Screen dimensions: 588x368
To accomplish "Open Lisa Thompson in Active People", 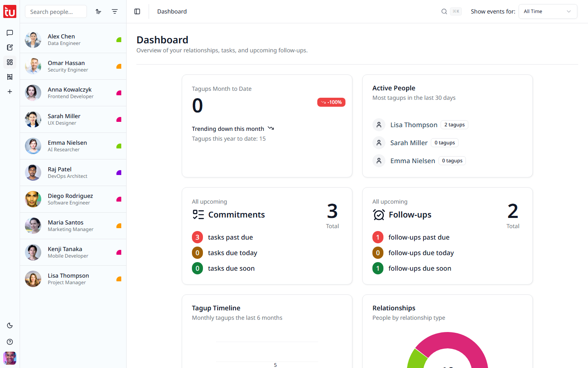I will (x=414, y=125).
